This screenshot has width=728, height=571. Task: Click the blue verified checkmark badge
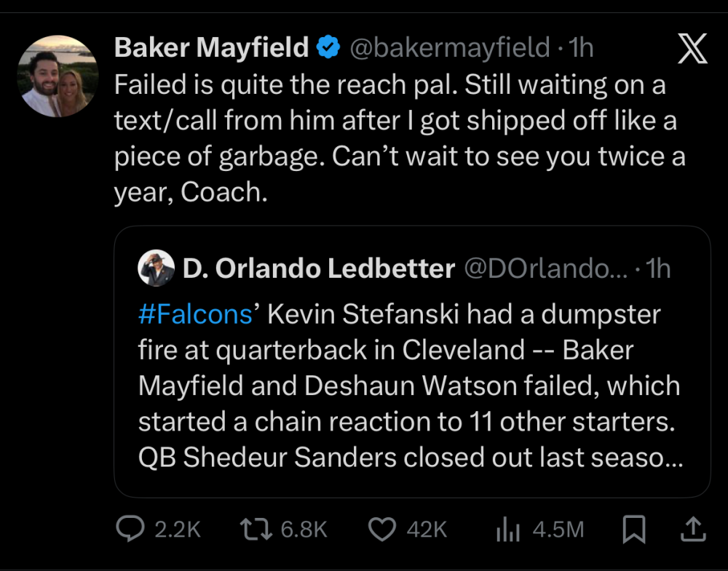click(330, 48)
